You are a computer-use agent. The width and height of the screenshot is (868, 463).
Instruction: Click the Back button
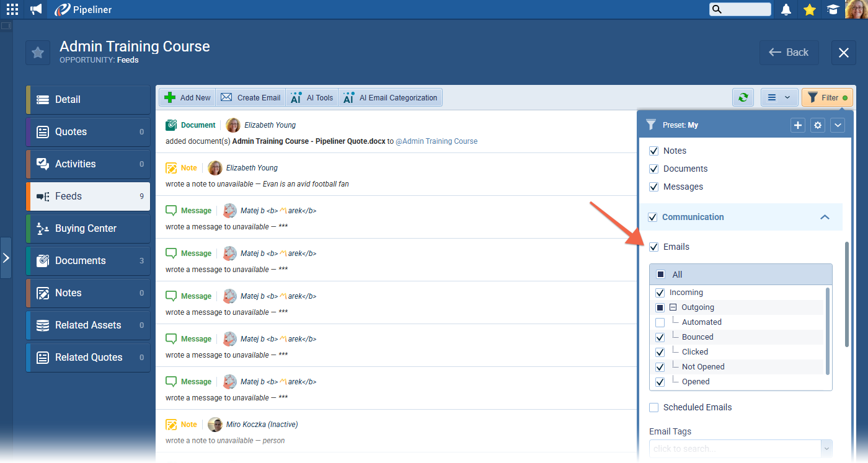789,52
